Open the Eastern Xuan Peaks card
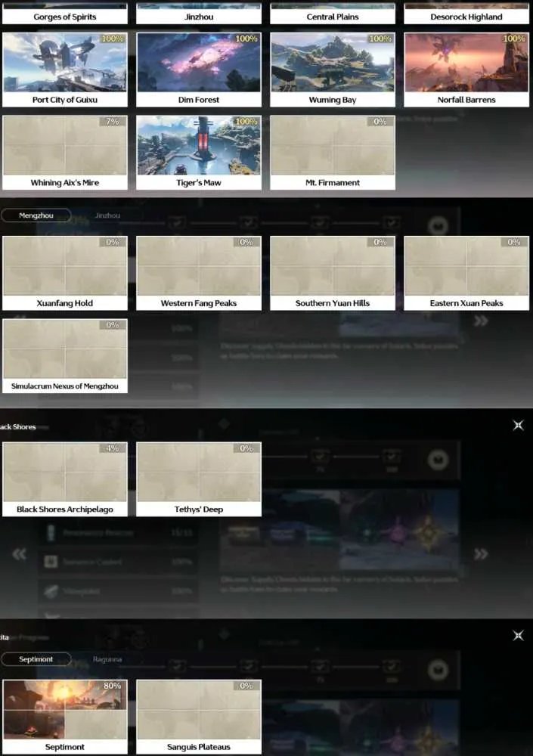The image size is (533, 756). [466, 273]
